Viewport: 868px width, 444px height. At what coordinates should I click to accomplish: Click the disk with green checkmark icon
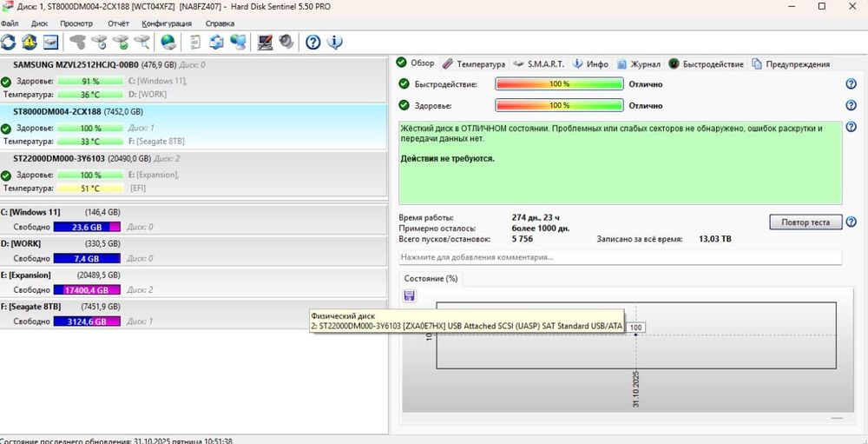[x=121, y=42]
